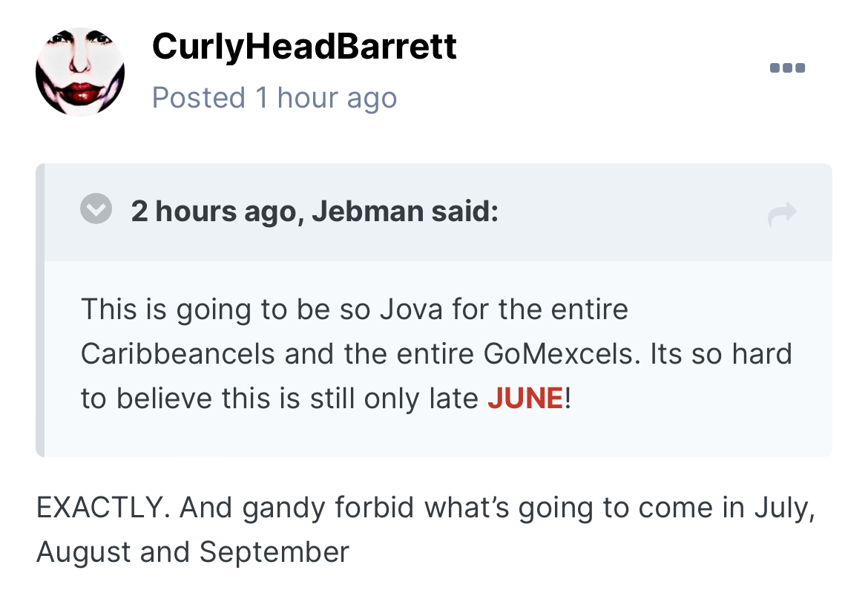Click the "2 hours ago, Jebman said:" header

pos(315,212)
